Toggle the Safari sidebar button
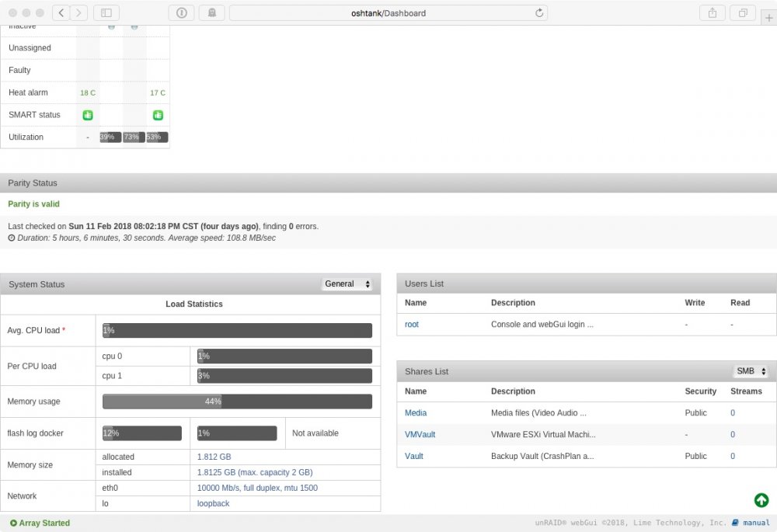 pos(106,13)
